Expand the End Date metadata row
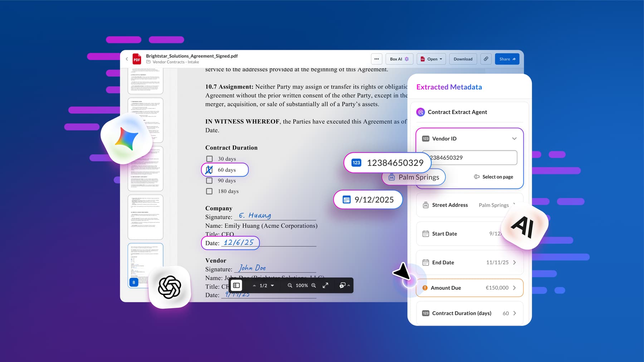The image size is (644, 362). pyautogui.click(x=514, y=262)
